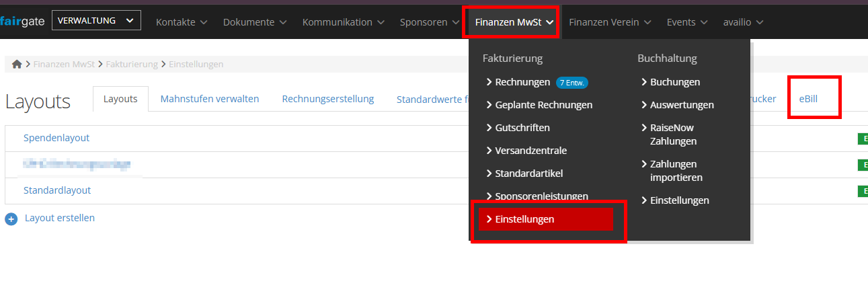868x308 pixels.
Task: Expand the Kontakte menu
Action: (x=182, y=22)
